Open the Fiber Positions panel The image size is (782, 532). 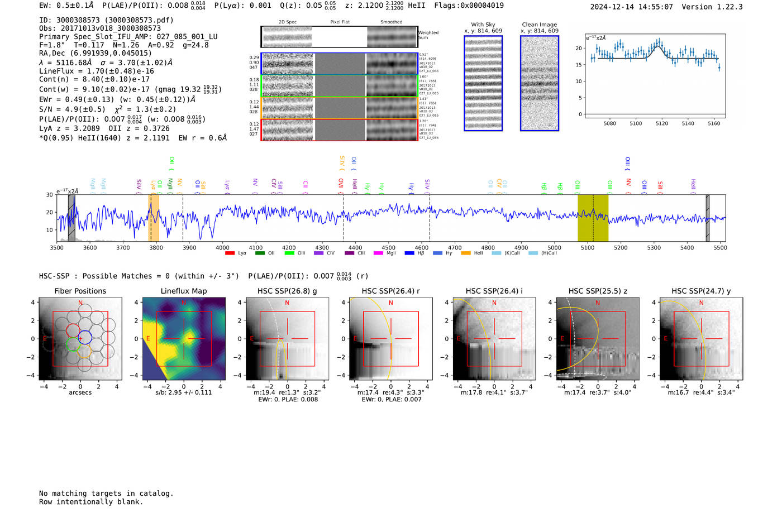(x=80, y=339)
